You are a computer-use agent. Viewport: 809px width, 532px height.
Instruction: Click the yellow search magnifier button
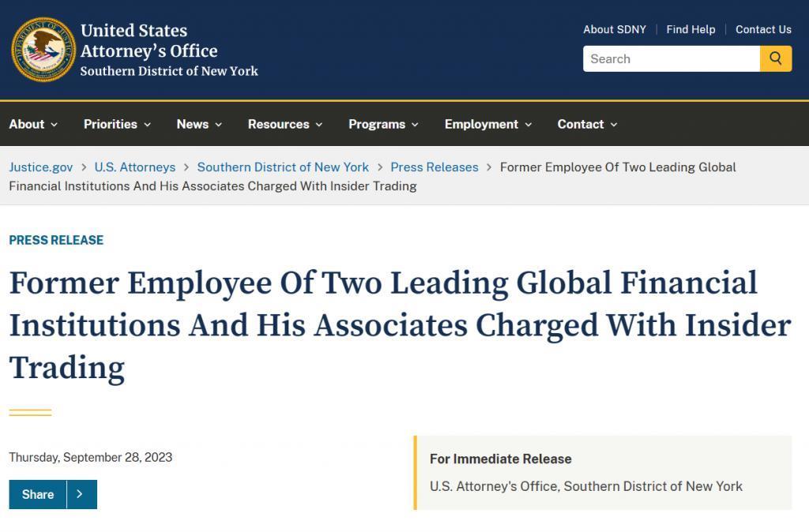click(x=776, y=58)
